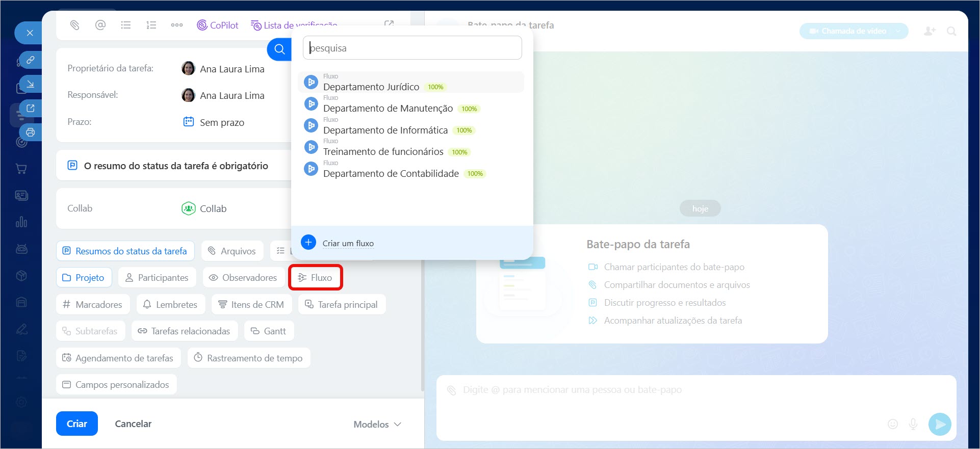Expand the Modelos dropdown
The height and width of the screenshot is (449, 980).
tap(377, 424)
